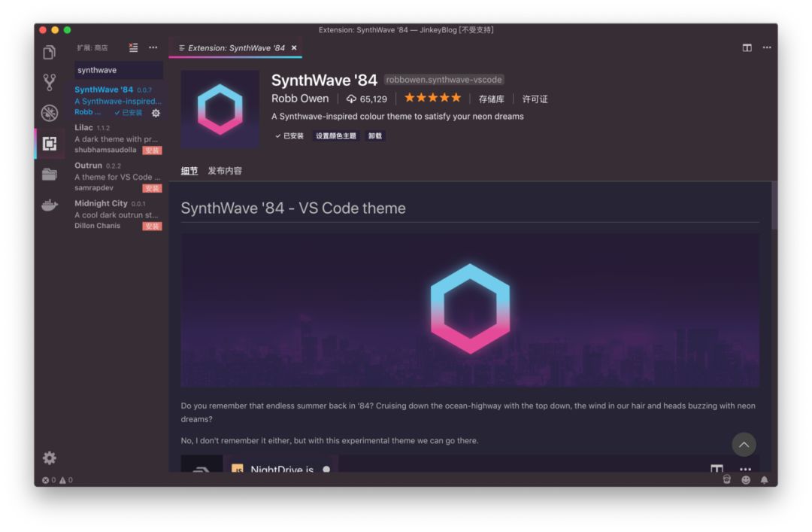The height and width of the screenshot is (532, 812).
Task: Open extensions panel more actions ellipsis
Action: click(153, 47)
